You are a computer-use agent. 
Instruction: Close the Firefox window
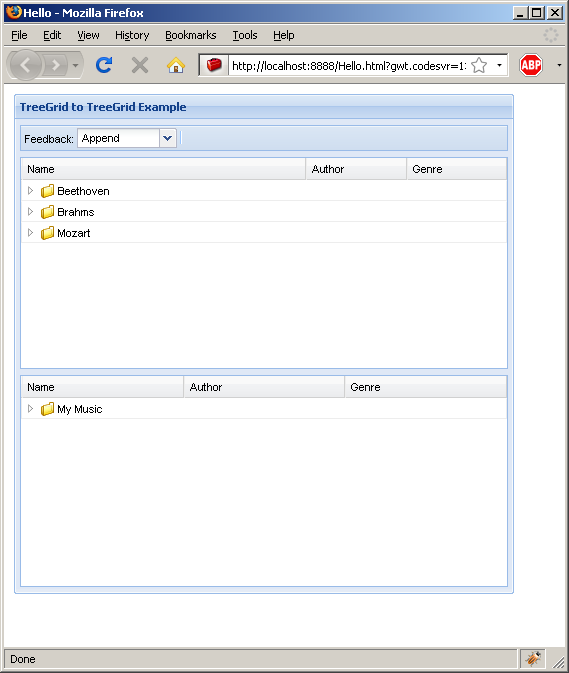point(555,12)
